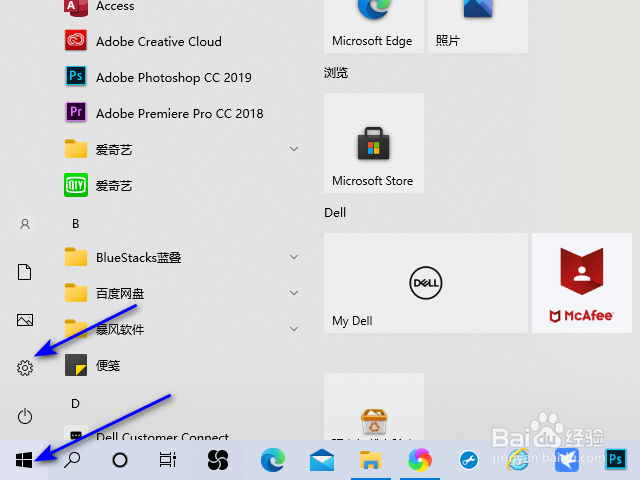Open the Microsoft Store tile

[374, 143]
